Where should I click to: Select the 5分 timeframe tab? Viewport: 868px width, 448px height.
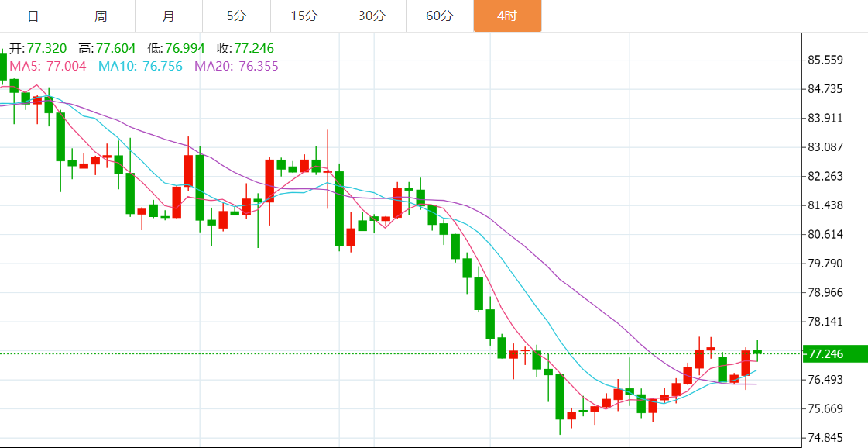[x=236, y=16]
